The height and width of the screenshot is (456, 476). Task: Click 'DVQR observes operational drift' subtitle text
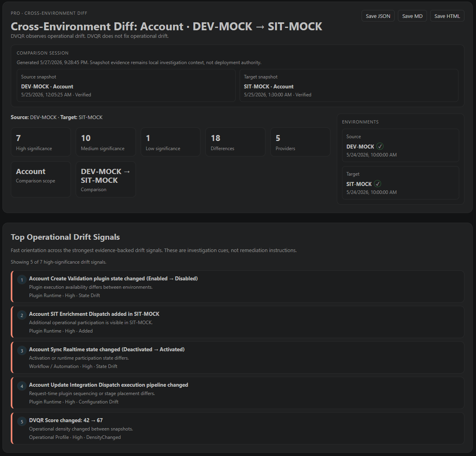pos(90,36)
